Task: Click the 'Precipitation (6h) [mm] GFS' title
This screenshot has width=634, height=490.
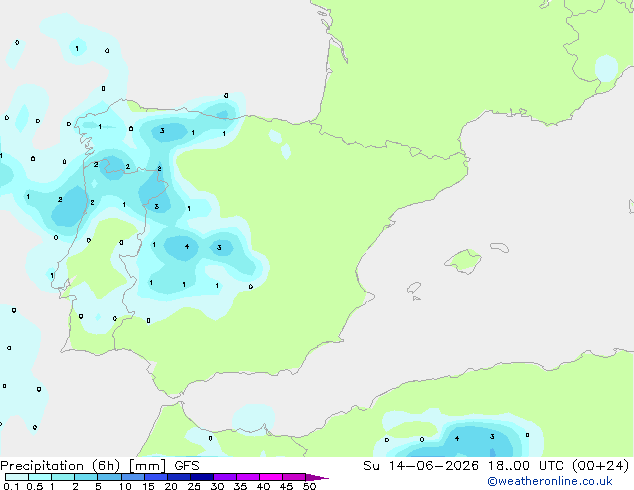Action: pos(100,466)
